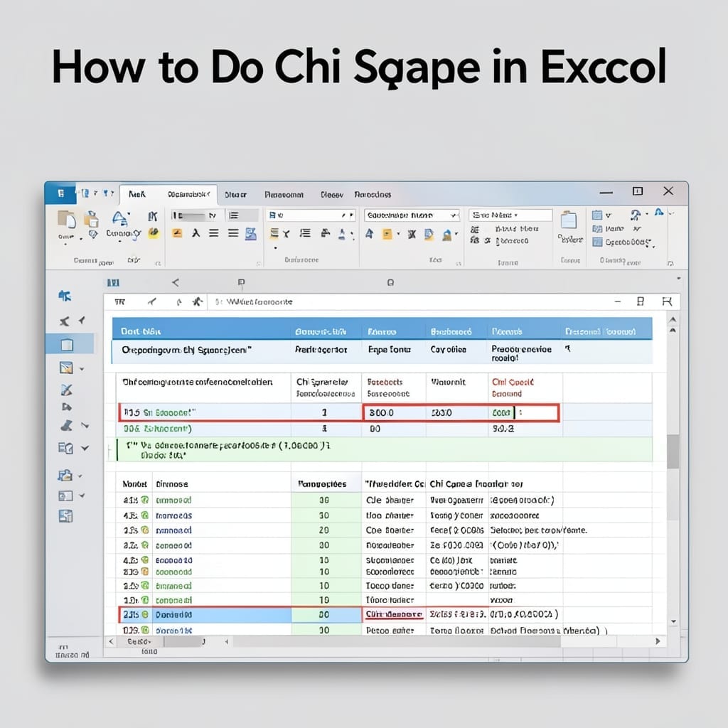Click the horizontal scrollbar track

(x=397, y=641)
